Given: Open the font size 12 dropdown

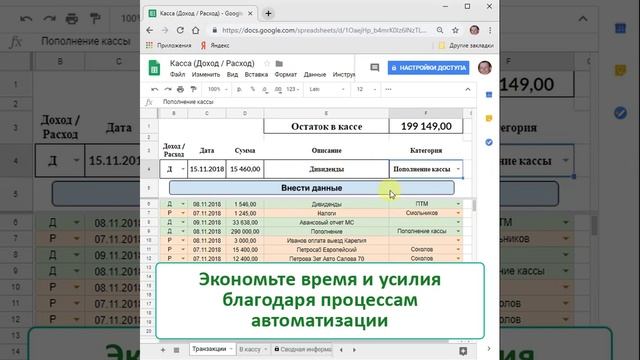Looking at the screenshot, I should coord(366,89).
